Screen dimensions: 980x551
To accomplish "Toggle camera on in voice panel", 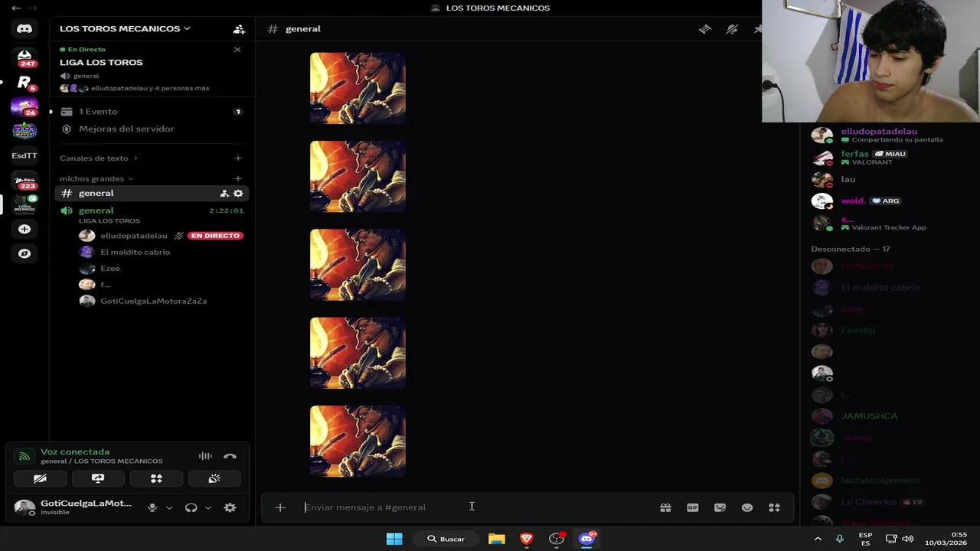I will tap(40, 478).
